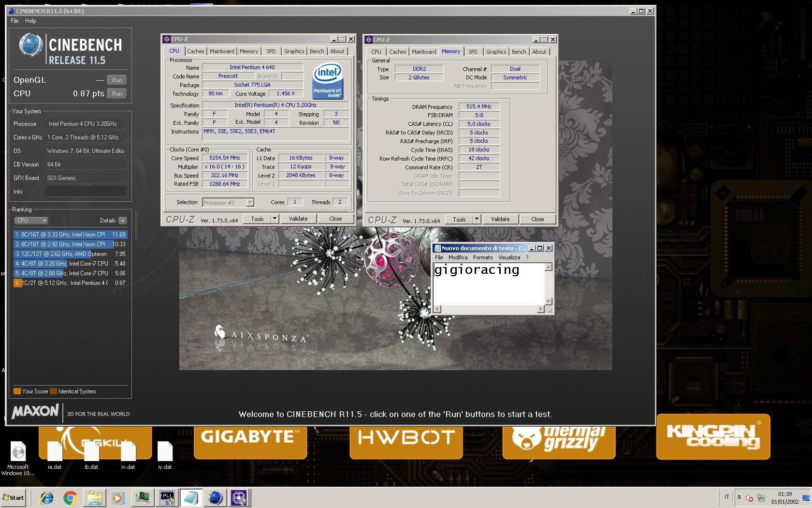Select the ib.dat desktop file
This screenshot has height=508, width=812.
point(91,456)
